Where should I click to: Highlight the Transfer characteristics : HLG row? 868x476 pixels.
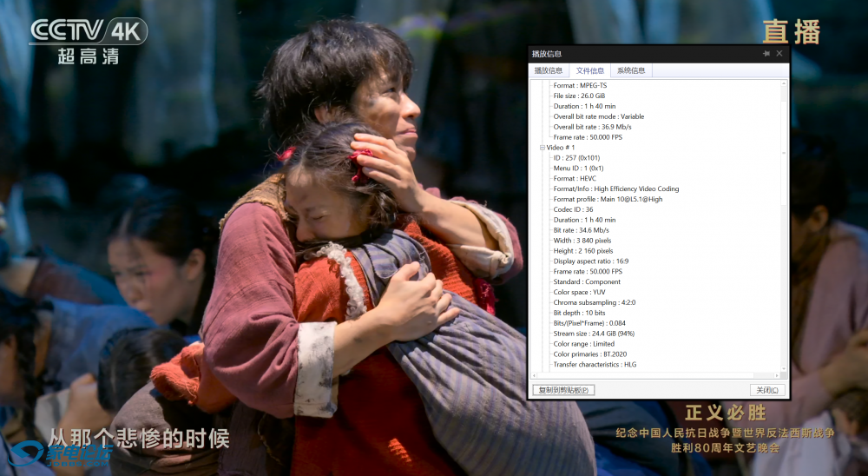click(x=595, y=365)
